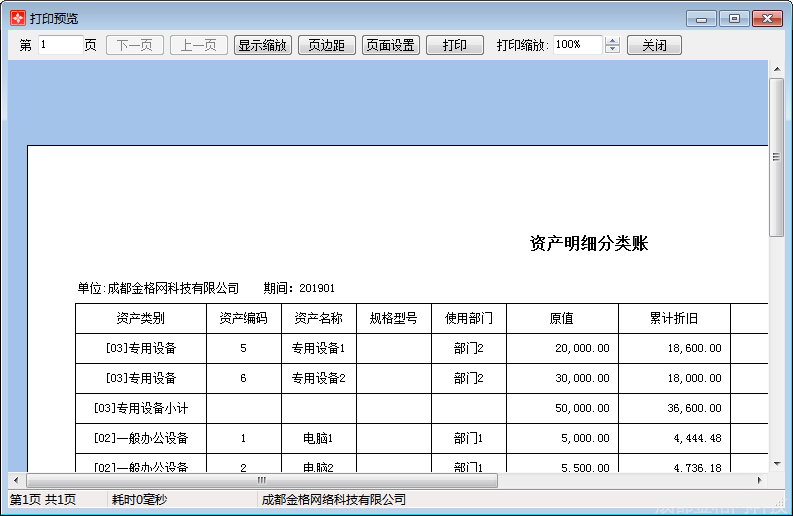Open 页边距 margin settings
This screenshot has height=516, width=793.
[x=326, y=45]
